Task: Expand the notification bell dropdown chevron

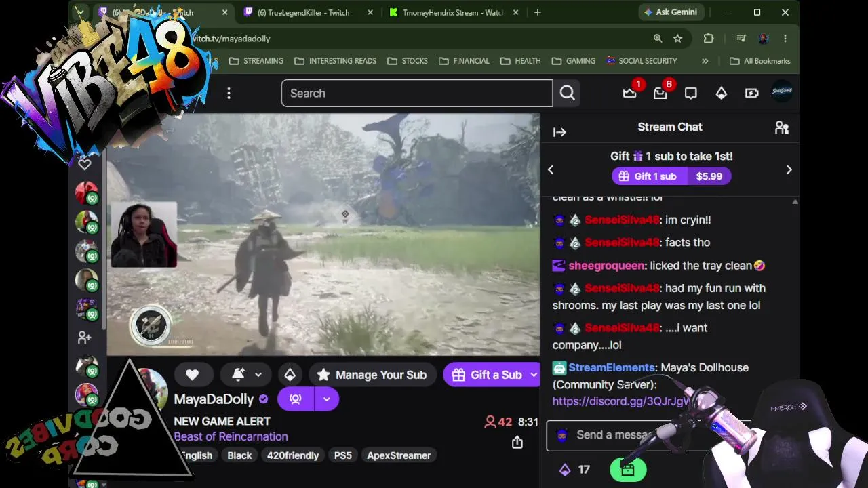Action: (258, 375)
